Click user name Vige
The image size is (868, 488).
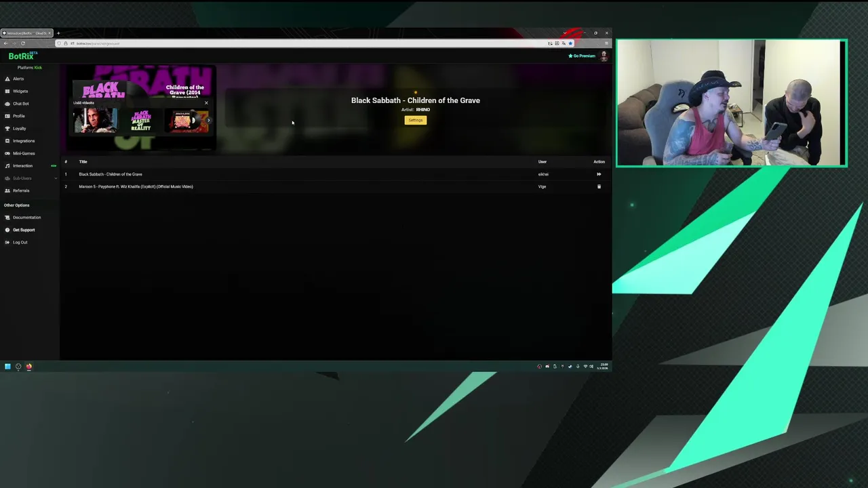point(542,186)
